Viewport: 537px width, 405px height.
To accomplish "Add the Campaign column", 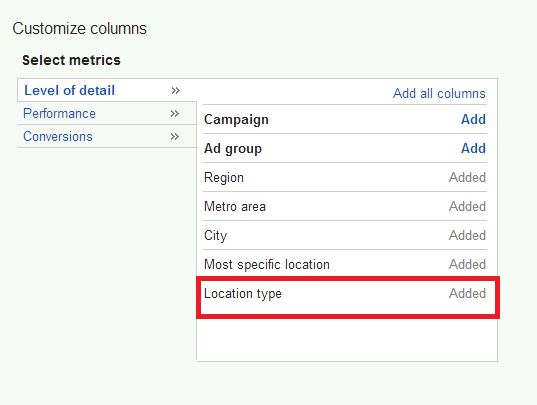I will 473,119.
